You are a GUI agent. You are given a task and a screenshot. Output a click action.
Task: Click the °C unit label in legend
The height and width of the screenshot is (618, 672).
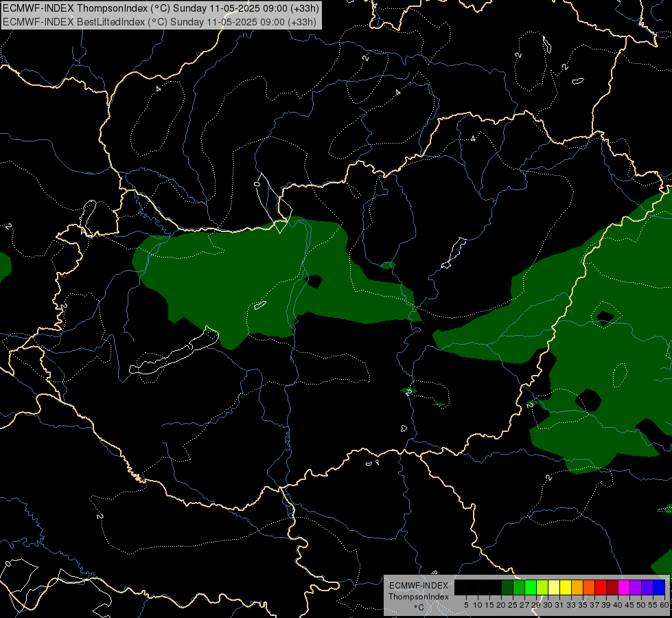tap(419, 607)
